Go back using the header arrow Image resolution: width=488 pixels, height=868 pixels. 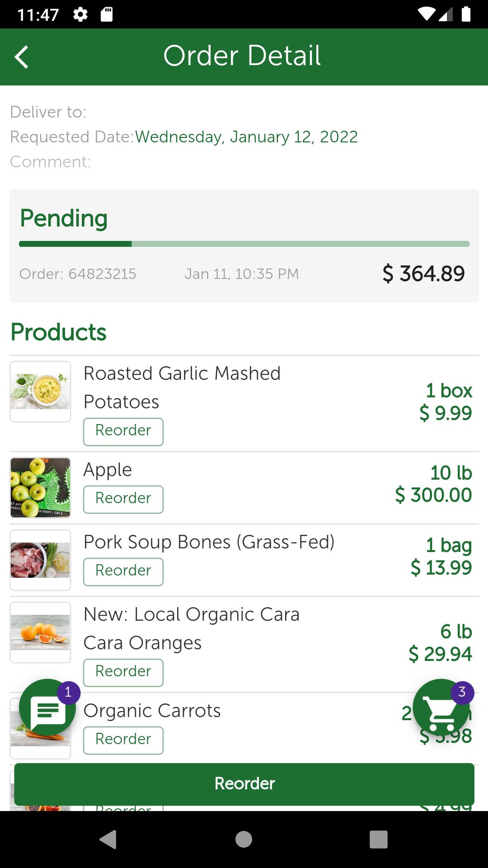point(21,57)
